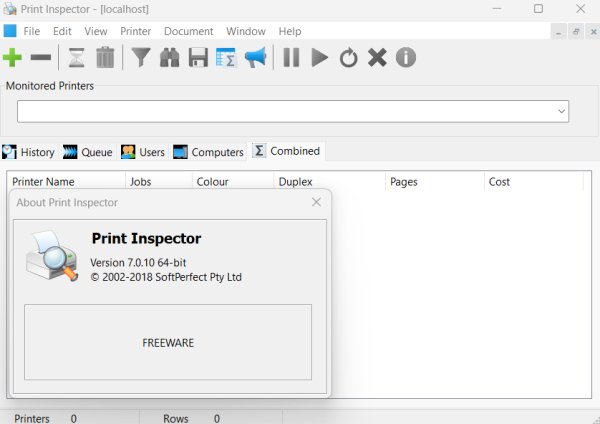Open the Window menu
The height and width of the screenshot is (424, 600).
246,31
